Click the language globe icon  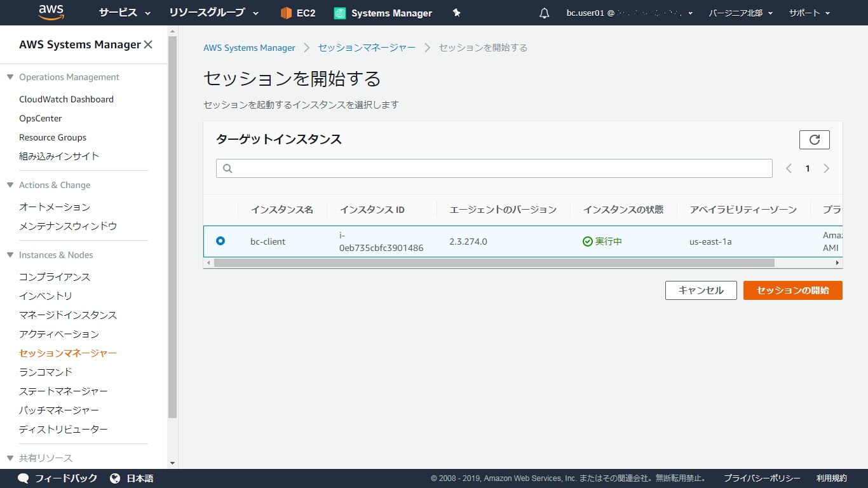[115, 478]
